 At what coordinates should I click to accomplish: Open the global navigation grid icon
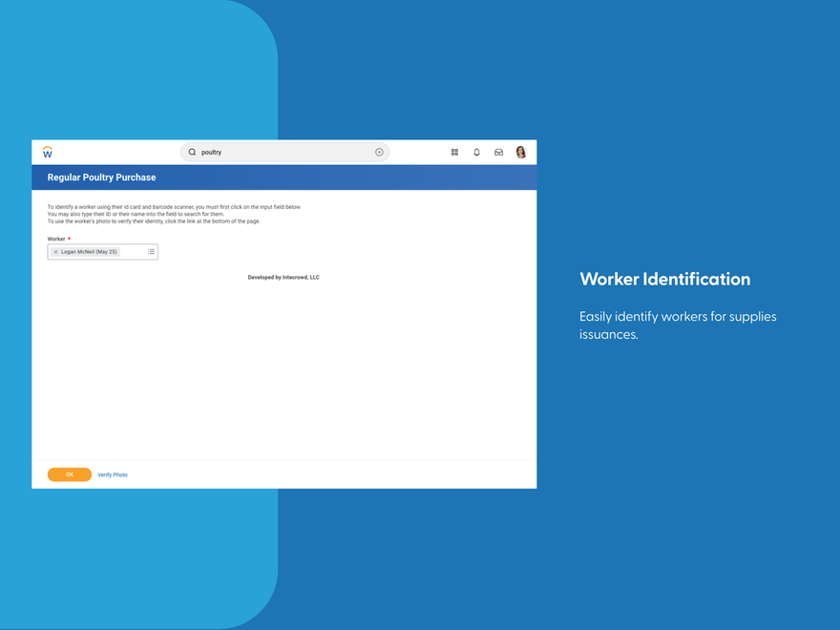[454, 152]
